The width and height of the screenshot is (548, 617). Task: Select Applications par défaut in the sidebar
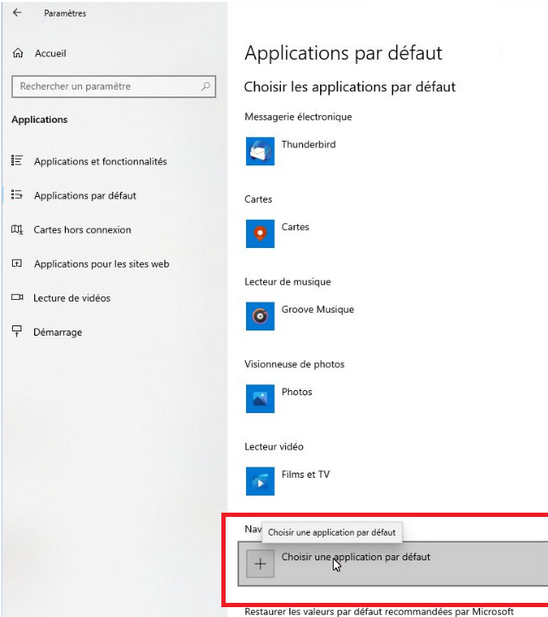85,196
